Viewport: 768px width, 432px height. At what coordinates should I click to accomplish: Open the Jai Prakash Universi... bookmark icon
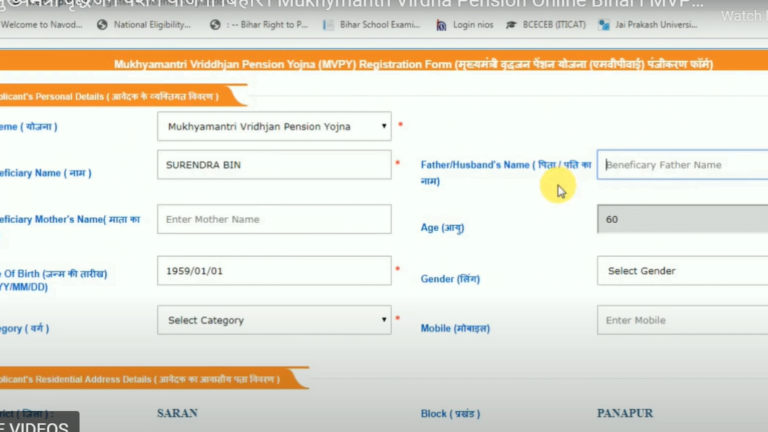click(618, 24)
